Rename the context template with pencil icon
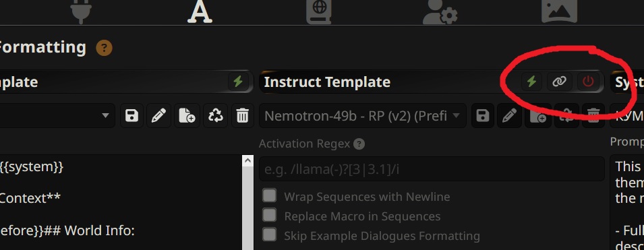Screen dimensions: 644x250 (159, 116)
